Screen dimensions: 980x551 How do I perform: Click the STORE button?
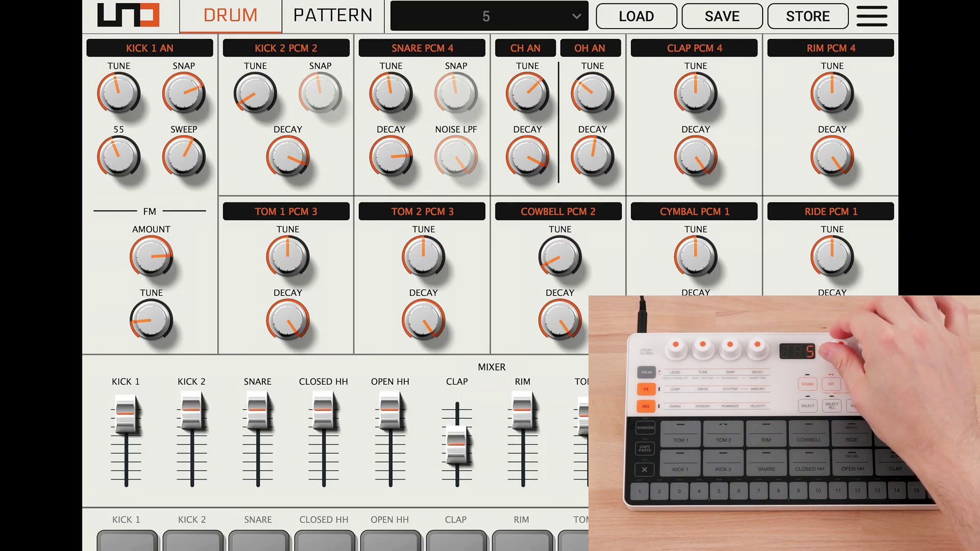pos(808,16)
